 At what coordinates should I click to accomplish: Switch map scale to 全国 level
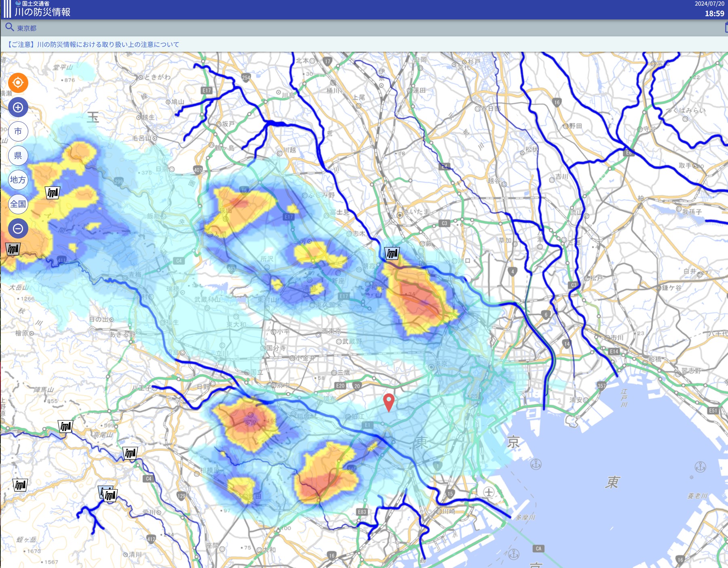[x=18, y=204]
